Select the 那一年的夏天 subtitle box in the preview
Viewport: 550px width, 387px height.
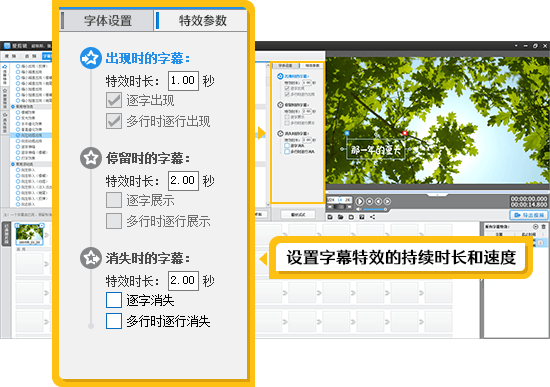coord(376,150)
